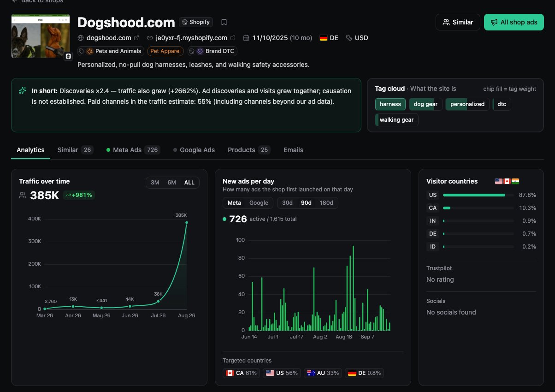The image size is (555, 392).
Task: Open the Emails tab
Action: pyautogui.click(x=293, y=150)
